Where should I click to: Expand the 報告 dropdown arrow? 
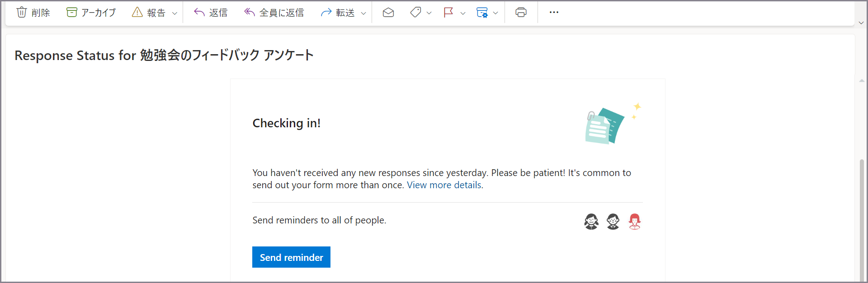tap(175, 13)
